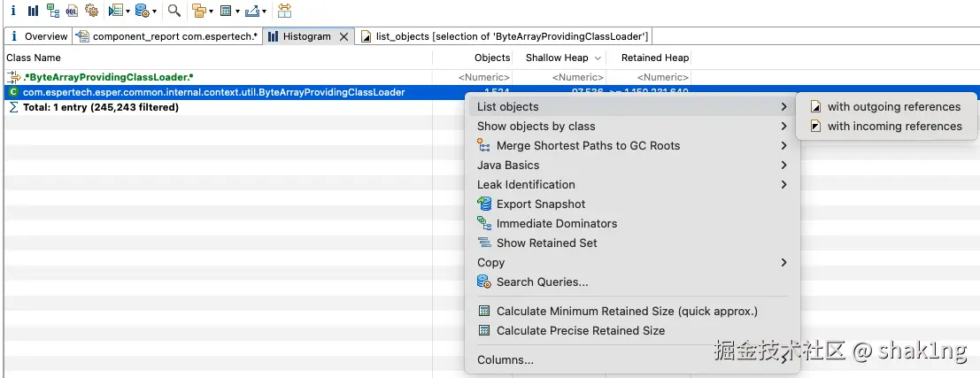Click the Total: 1 entry summary row
This screenshot has height=378, width=980.
[x=101, y=107]
